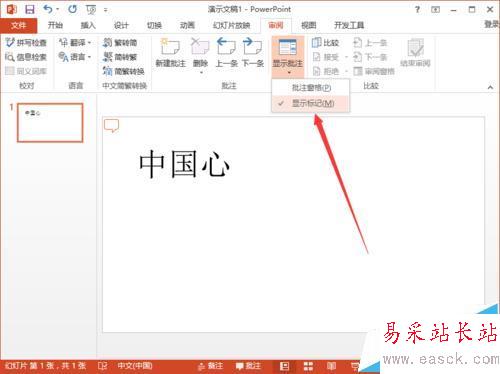Image resolution: width=500 pixels, height=374 pixels.
Task: Open the 文件 tab
Action: (19, 25)
